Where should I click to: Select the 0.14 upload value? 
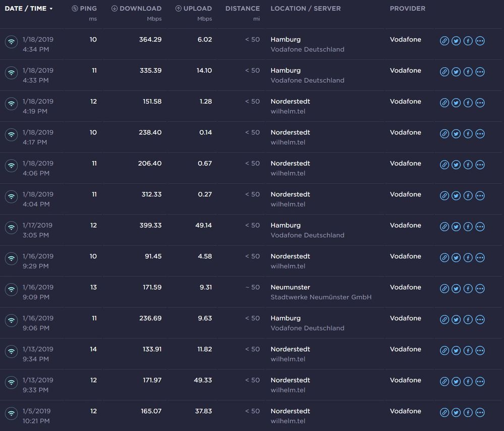pyautogui.click(x=205, y=133)
